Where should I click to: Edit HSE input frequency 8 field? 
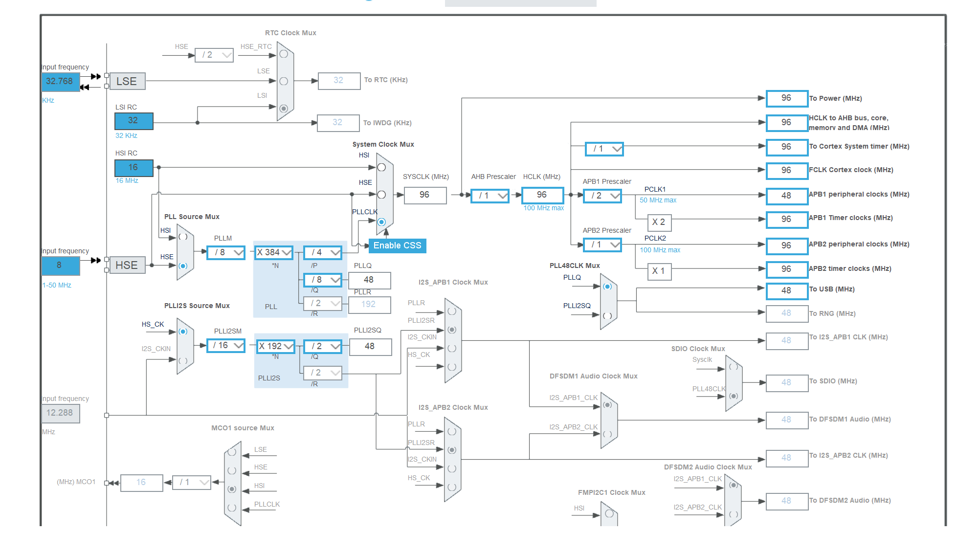[61, 266]
